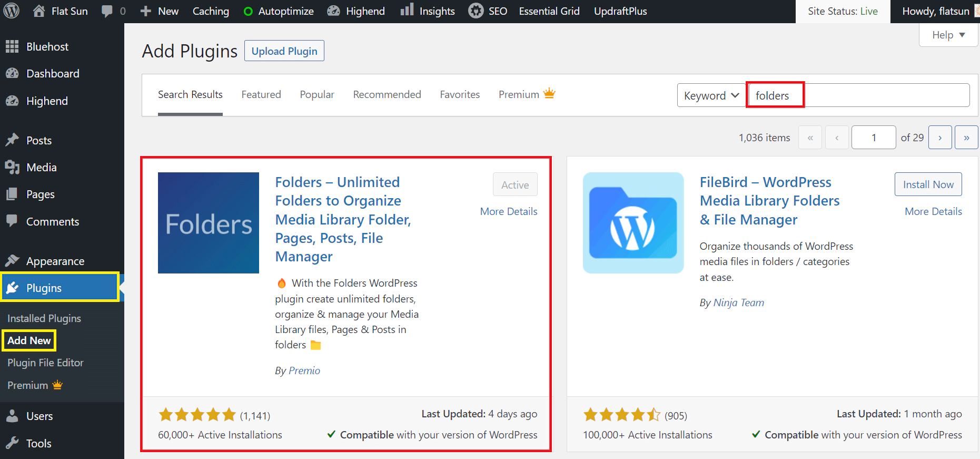Click the Media icon in sidebar
Image resolution: width=980 pixels, height=459 pixels.
point(12,167)
